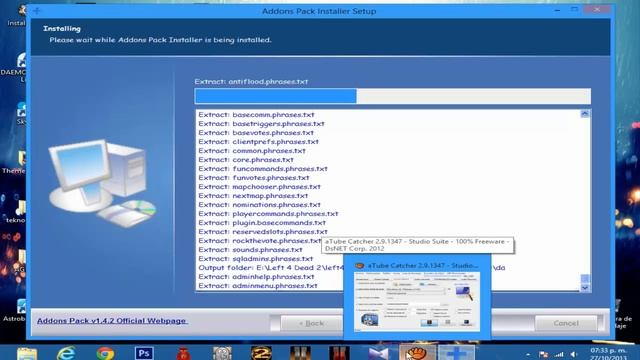Open the red bottle app on taskbar
Image resolution: width=640 pixels, height=360 pixels.
(183, 353)
